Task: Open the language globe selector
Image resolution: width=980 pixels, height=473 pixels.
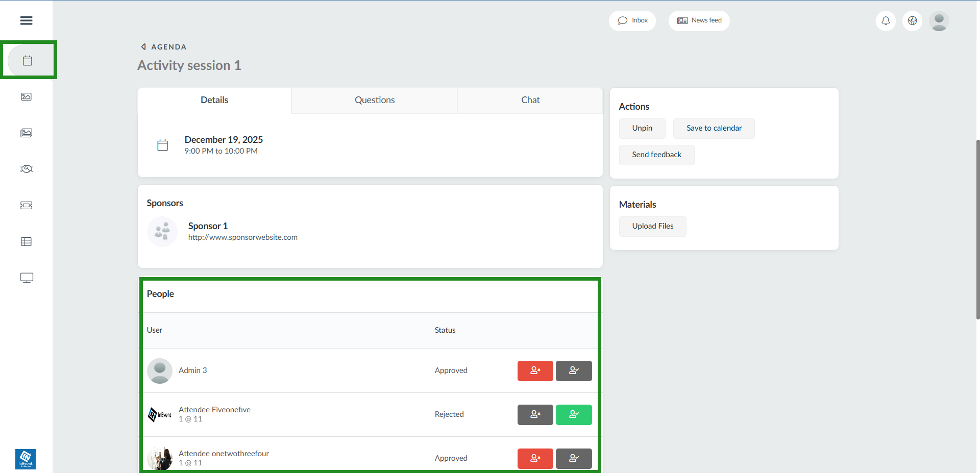Action: click(x=913, y=21)
